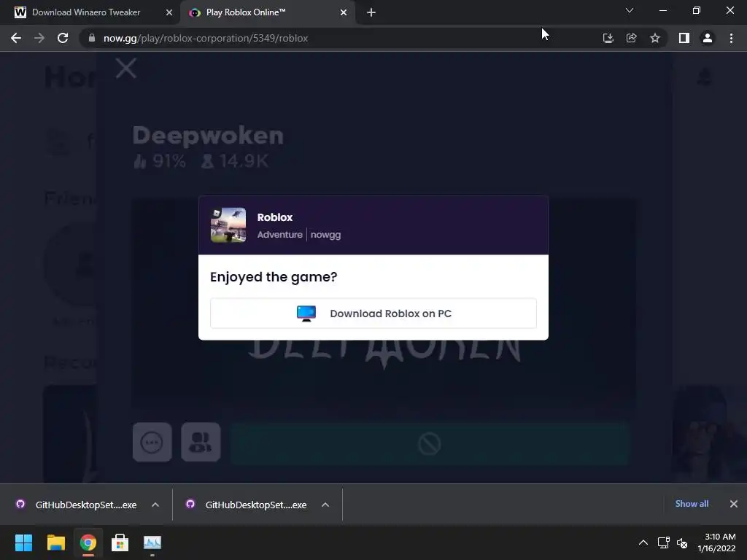
Task: Open the Chrome profile menu
Action: (708, 38)
